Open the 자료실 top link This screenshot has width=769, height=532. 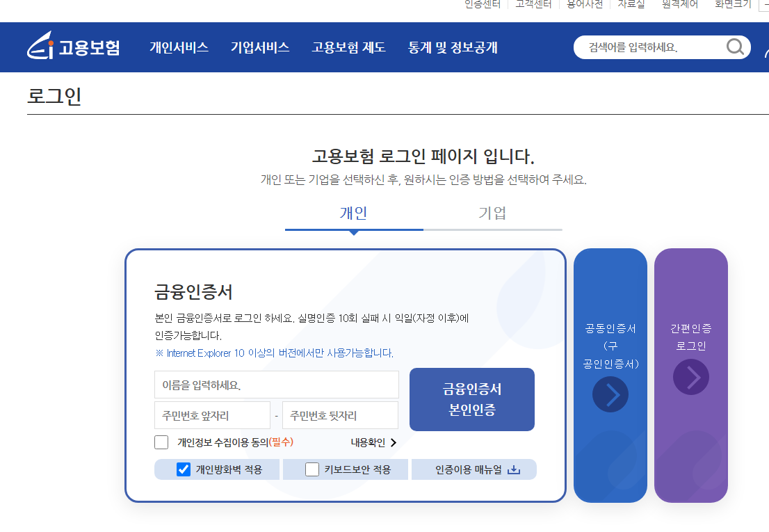click(631, 4)
